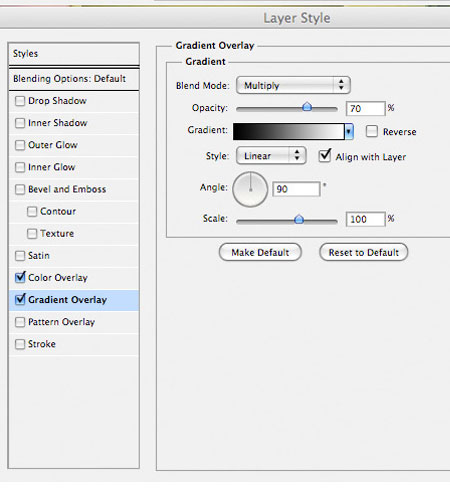Click the Angle dial control

point(250,189)
